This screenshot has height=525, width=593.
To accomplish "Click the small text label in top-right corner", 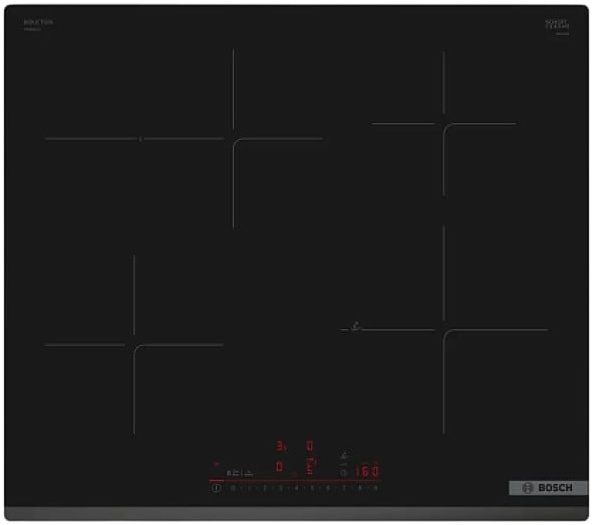I will click(557, 25).
